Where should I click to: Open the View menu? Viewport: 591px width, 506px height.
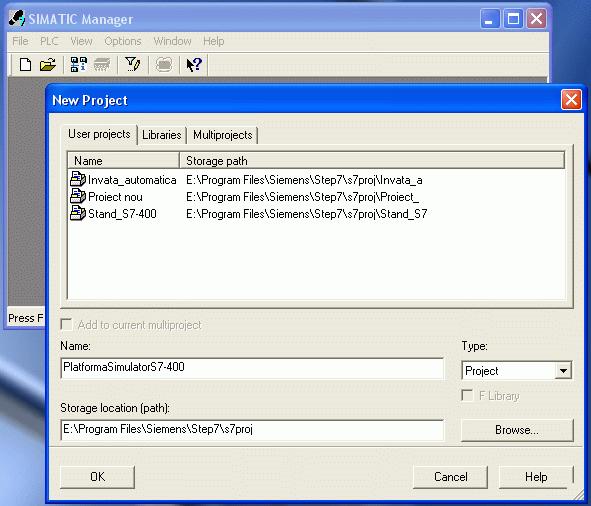coord(81,41)
